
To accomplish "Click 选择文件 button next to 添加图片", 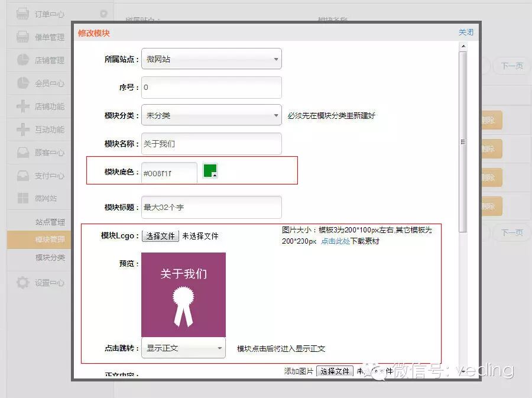I will click(335, 371).
